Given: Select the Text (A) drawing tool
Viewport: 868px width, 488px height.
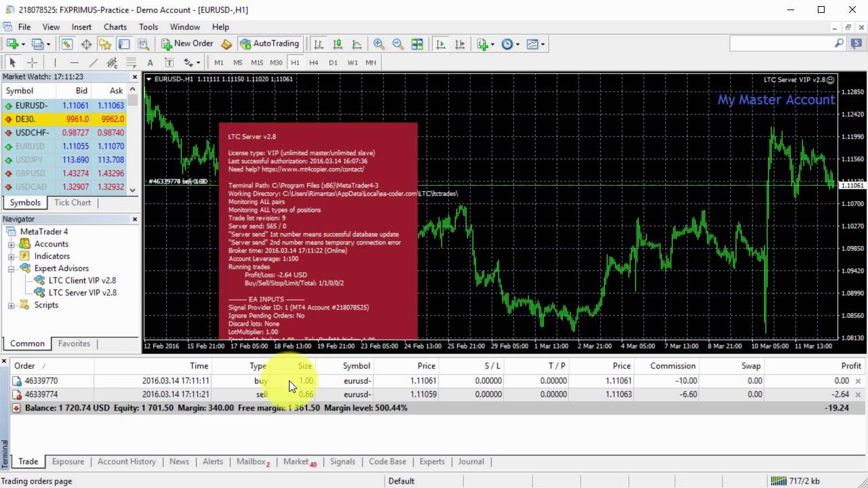Looking at the screenshot, I should pyautogui.click(x=150, y=62).
